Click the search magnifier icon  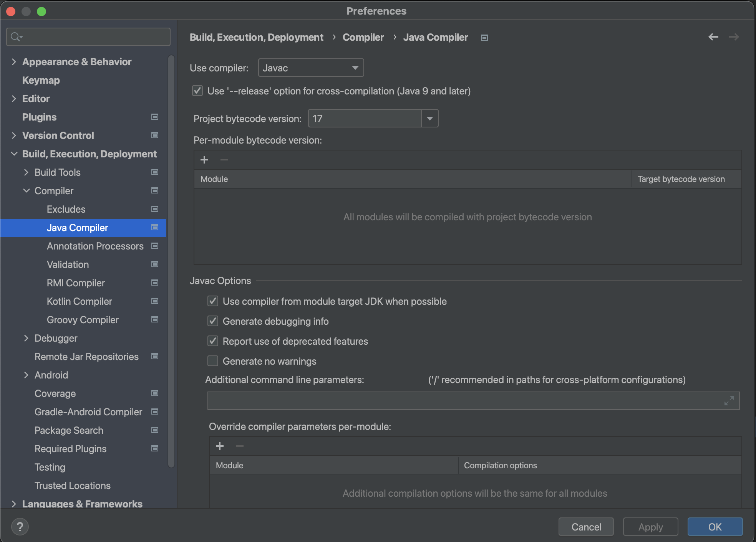(x=16, y=37)
